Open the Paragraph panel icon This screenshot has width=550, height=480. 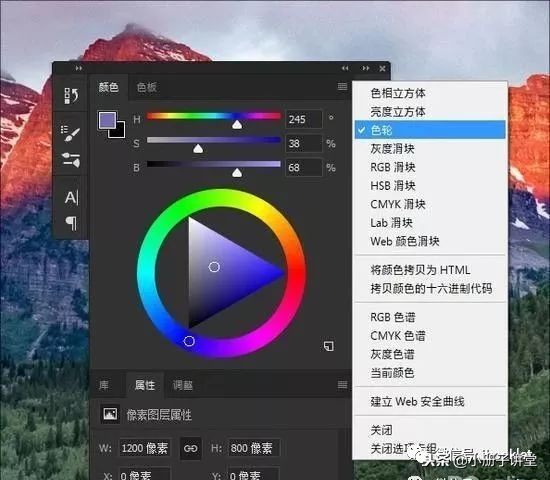pos(71,223)
